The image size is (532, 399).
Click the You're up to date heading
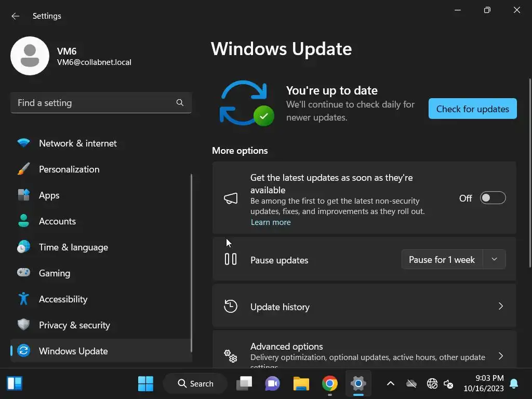coord(331,90)
